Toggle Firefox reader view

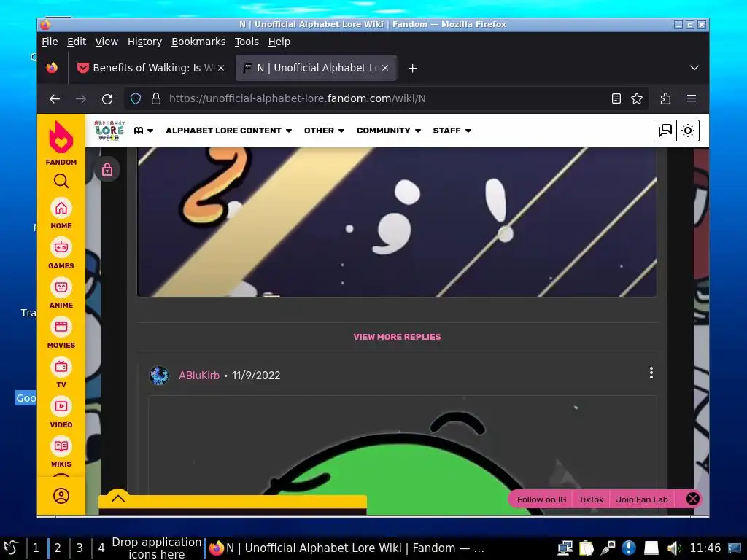[x=616, y=98]
